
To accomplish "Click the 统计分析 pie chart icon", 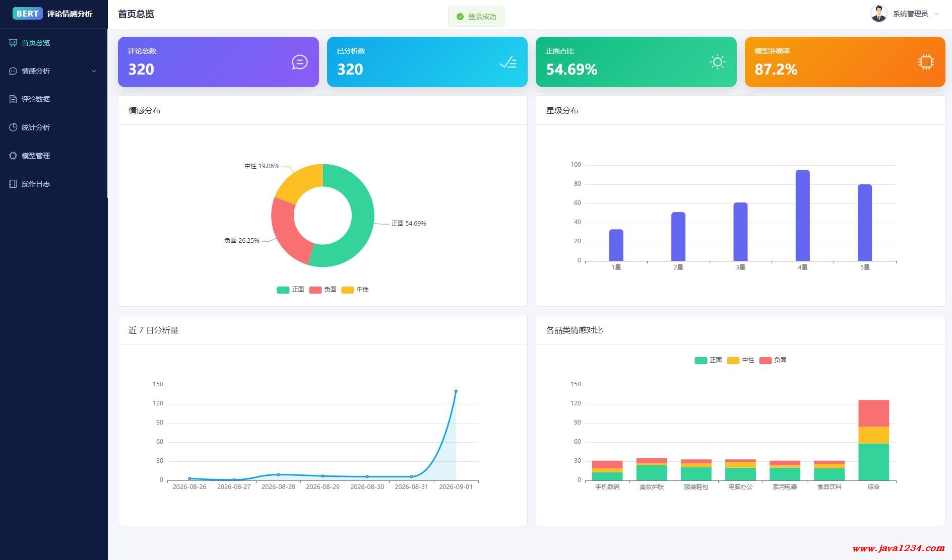I will [x=13, y=127].
